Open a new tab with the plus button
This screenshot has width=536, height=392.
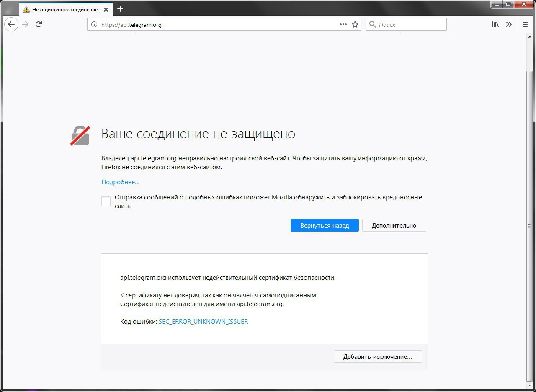120,9
